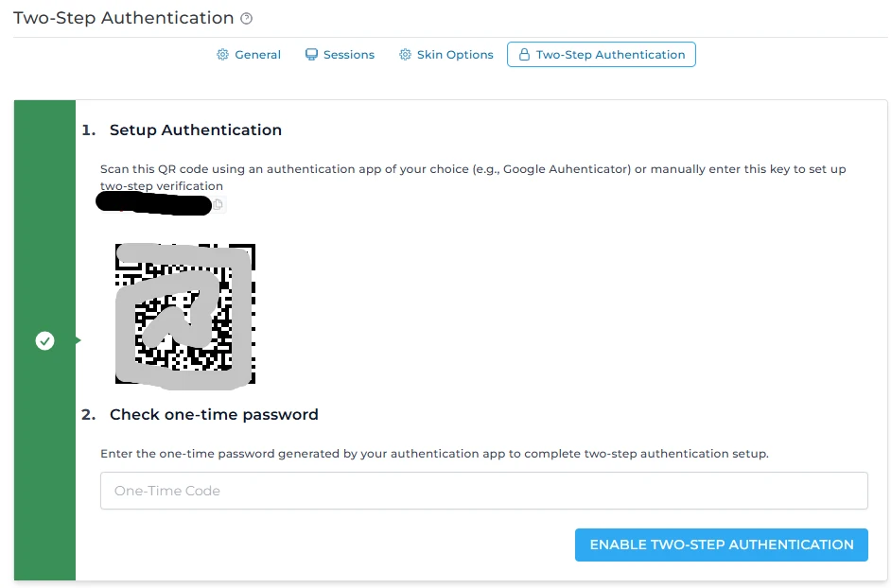
Task: Open the General settings tab
Action: (x=257, y=55)
